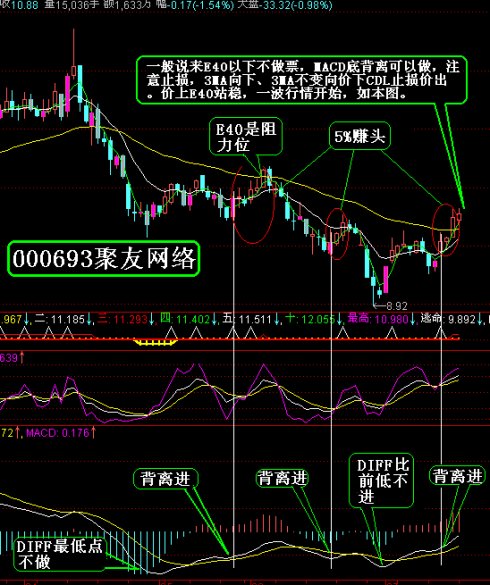The image size is (490, 585).
Task: Click the long green-bordered note about E40
Action: point(302,80)
